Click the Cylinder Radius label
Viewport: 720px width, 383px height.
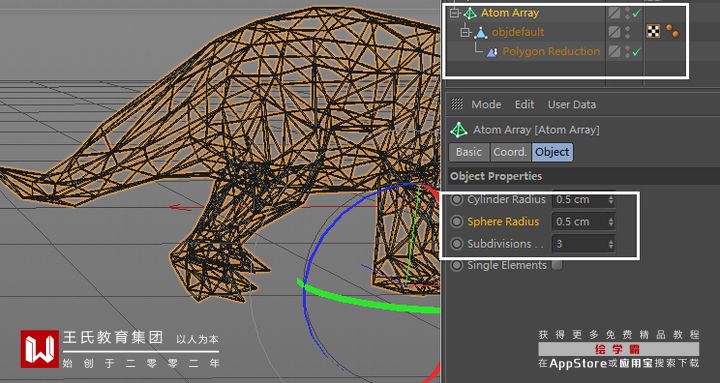pyautogui.click(x=506, y=199)
